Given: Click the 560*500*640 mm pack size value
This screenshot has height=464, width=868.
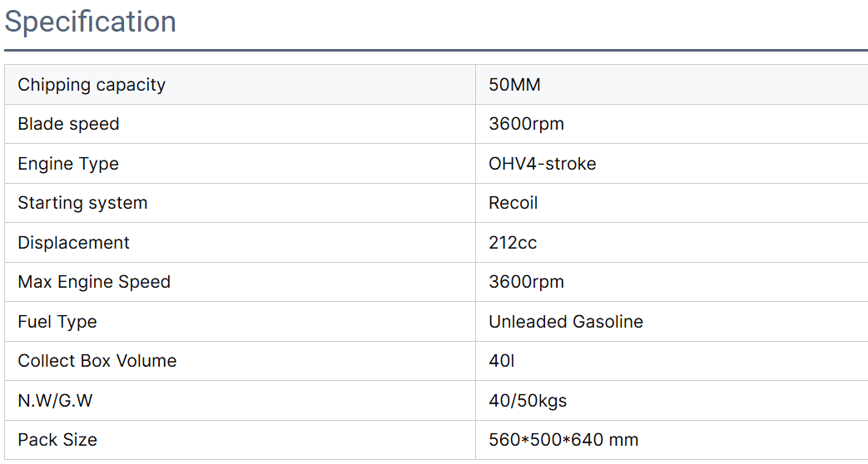Looking at the screenshot, I should pos(563,440).
